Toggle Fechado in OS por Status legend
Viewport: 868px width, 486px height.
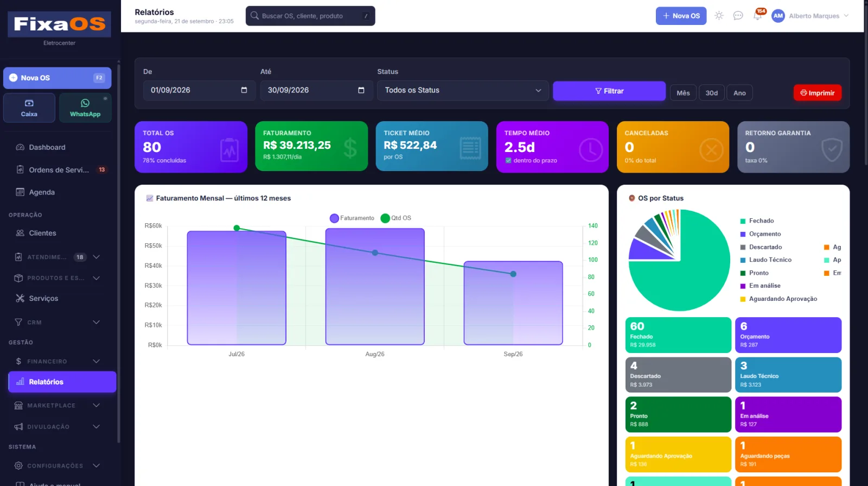coord(757,221)
